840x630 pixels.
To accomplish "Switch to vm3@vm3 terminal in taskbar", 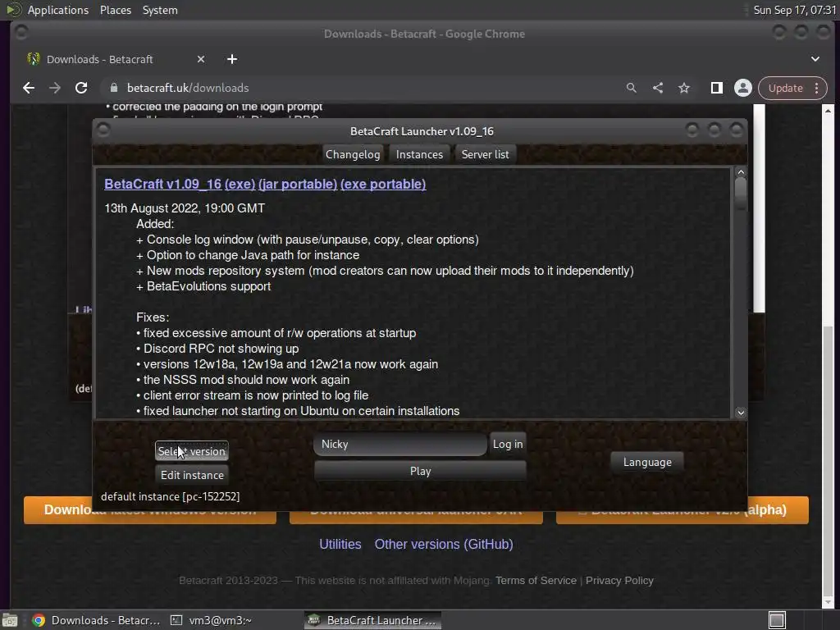I will point(211,620).
